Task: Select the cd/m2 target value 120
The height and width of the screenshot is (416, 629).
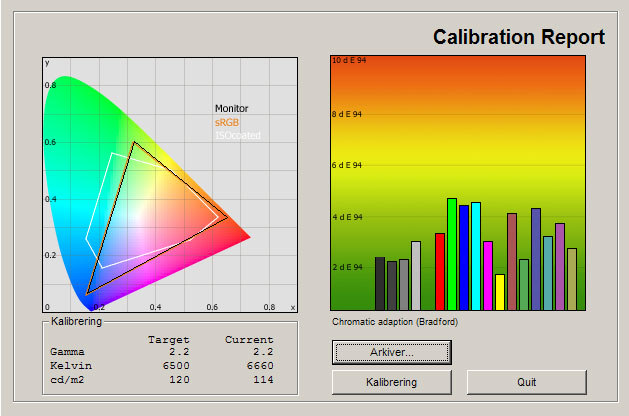Action: pos(179,380)
